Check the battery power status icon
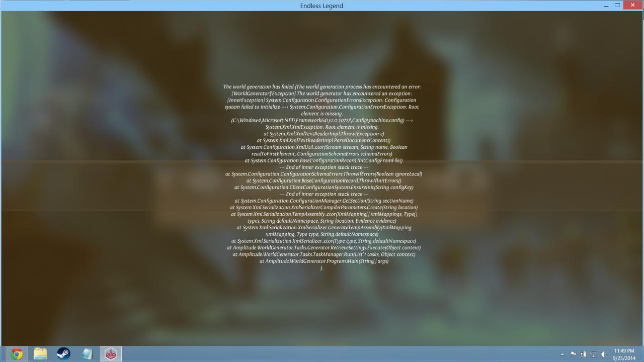Screen dimensions: 644x362 point(583,354)
